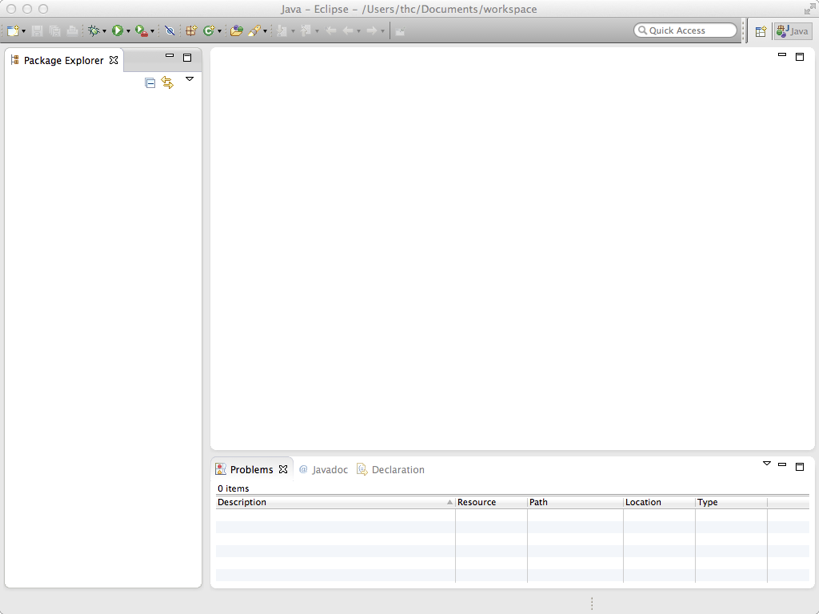Open the Problems view menu triangle
The image size is (819, 614).
pyautogui.click(x=767, y=463)
